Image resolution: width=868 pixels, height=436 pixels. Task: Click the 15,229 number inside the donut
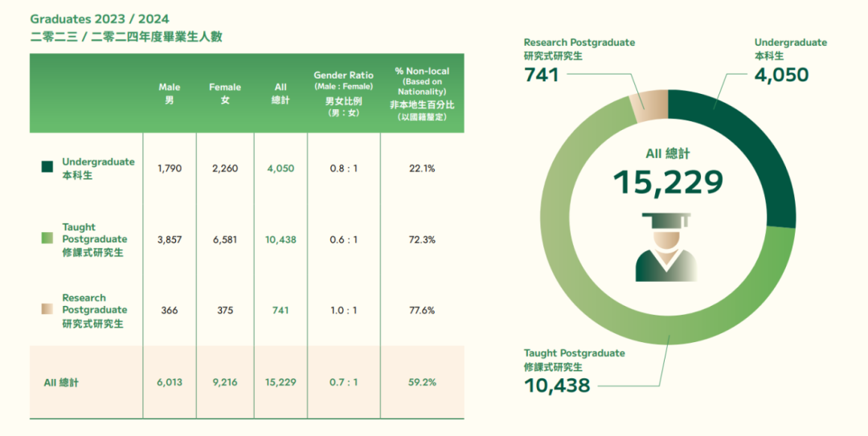point(667,183)
